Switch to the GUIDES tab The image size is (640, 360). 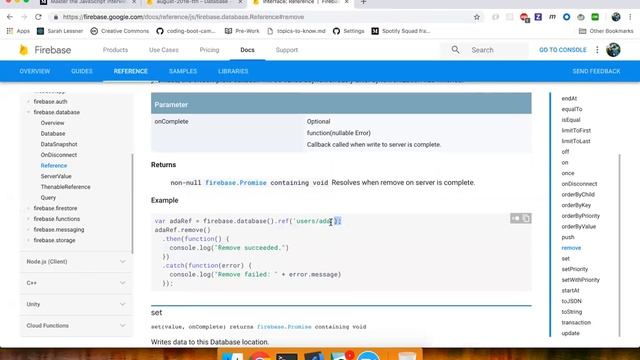tap(82, 71)
